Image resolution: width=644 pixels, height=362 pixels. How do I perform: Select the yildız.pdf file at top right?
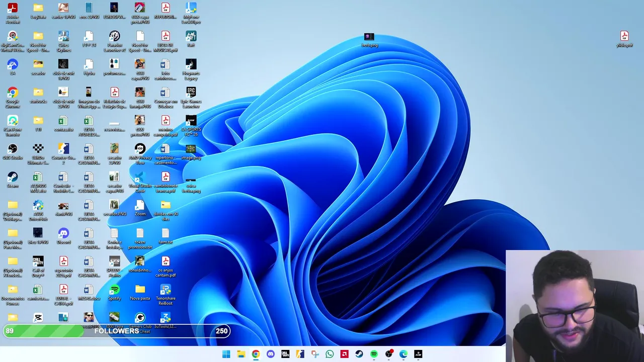624,39
